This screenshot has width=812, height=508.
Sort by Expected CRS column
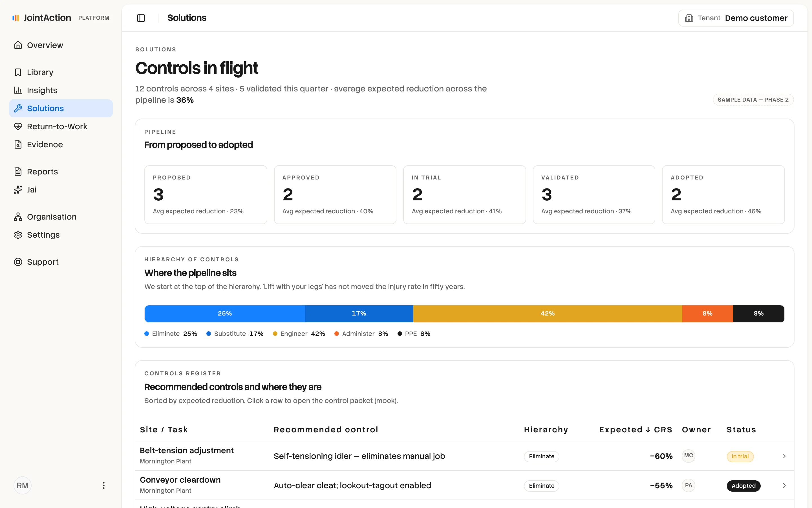[x=636, y=430]
